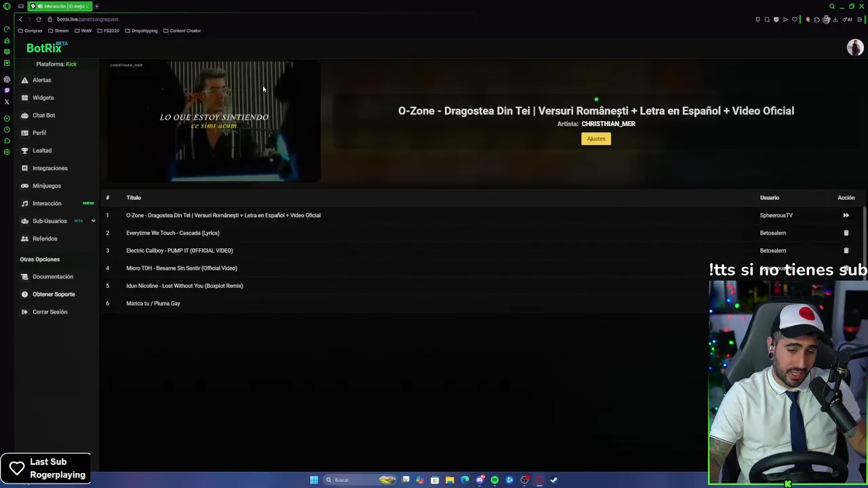Go back with browser back arrow

[x=20, y=19]
